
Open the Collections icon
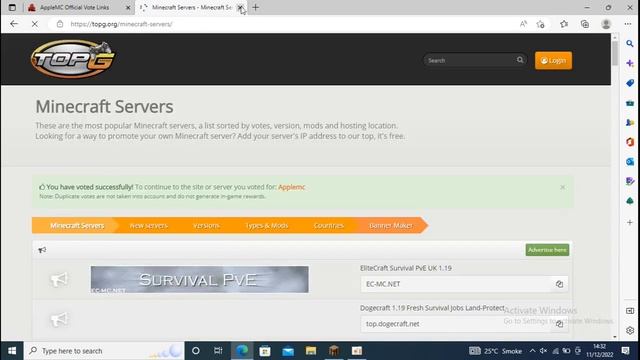click(585, 24)
